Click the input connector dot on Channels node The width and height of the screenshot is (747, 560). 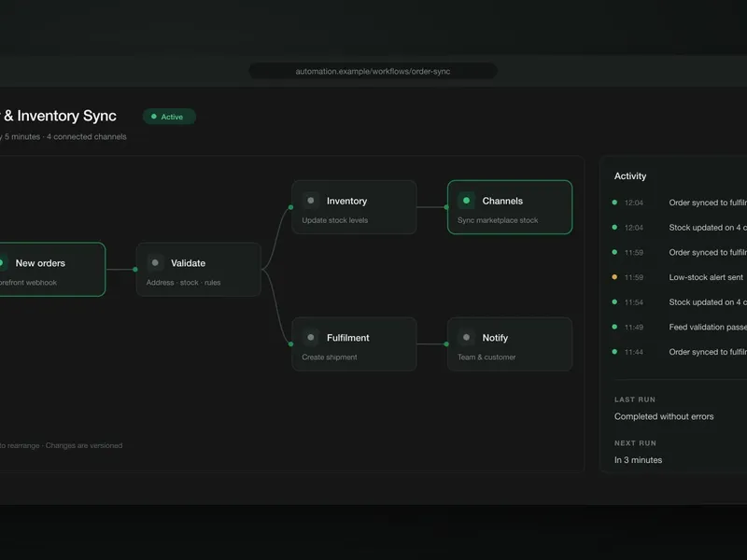[x=446, y=207]
